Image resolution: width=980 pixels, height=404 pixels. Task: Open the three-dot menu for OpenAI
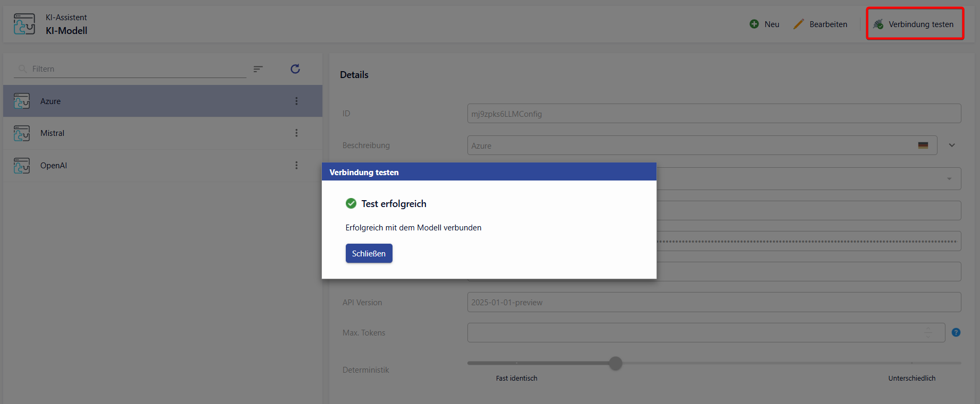click(x=296, y=166)
